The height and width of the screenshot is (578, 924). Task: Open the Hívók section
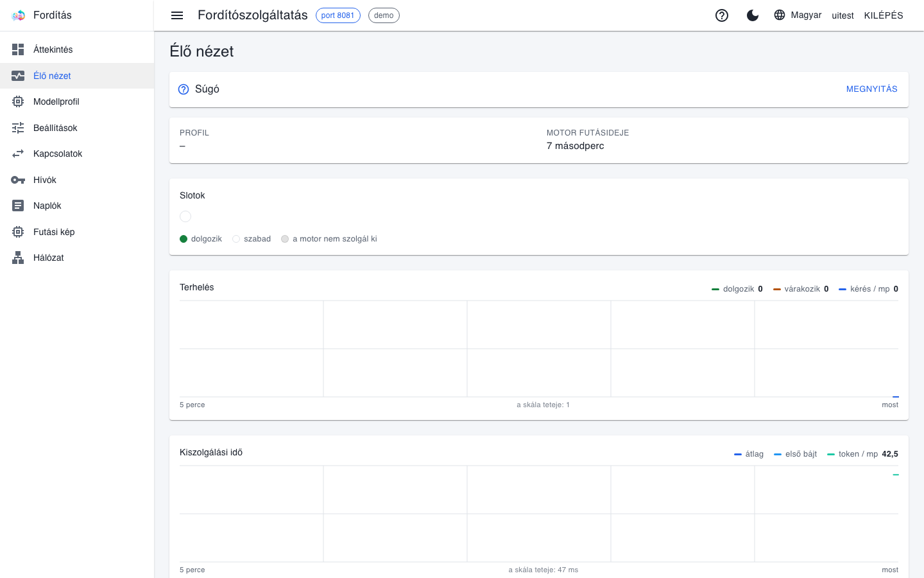(77, 180)
